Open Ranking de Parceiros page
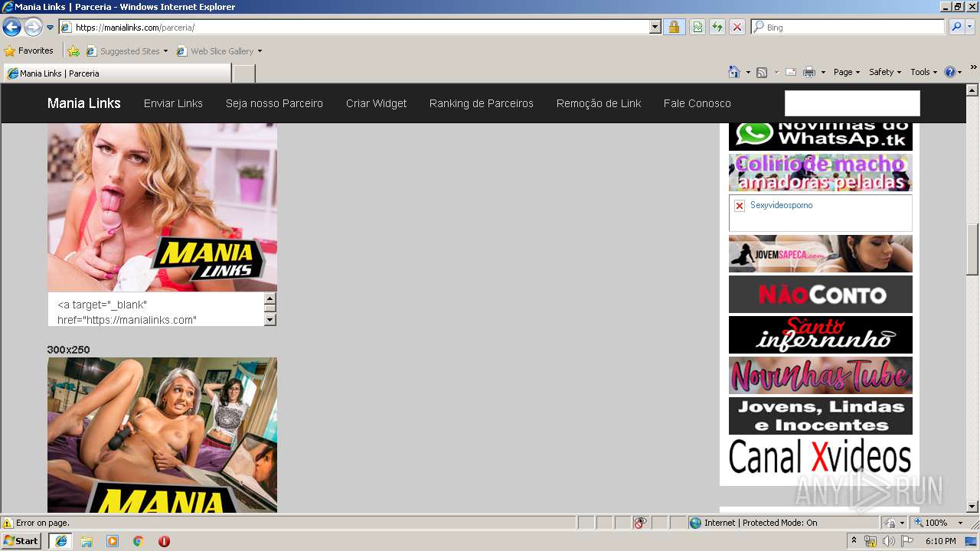 pyautogui.click(x=482, y=103)
